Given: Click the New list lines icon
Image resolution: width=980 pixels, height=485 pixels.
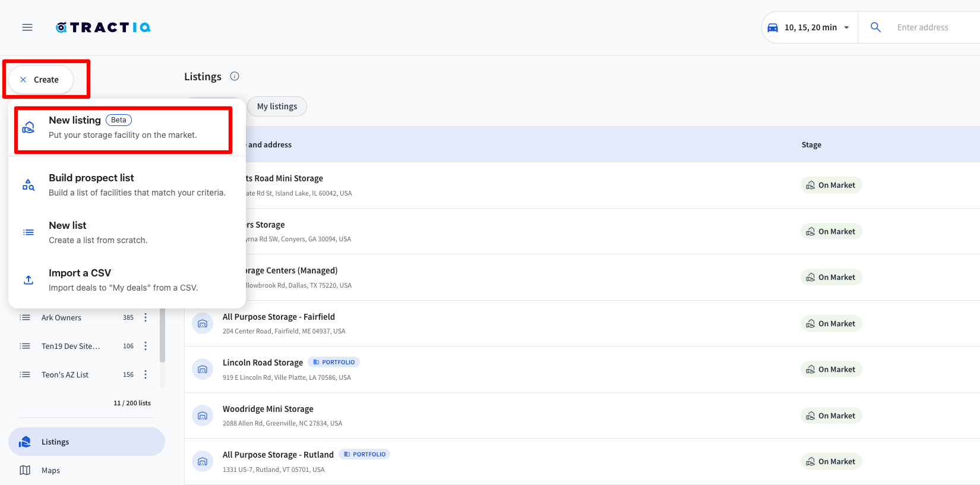Looking at the screenshot, I should click(29, 232).
